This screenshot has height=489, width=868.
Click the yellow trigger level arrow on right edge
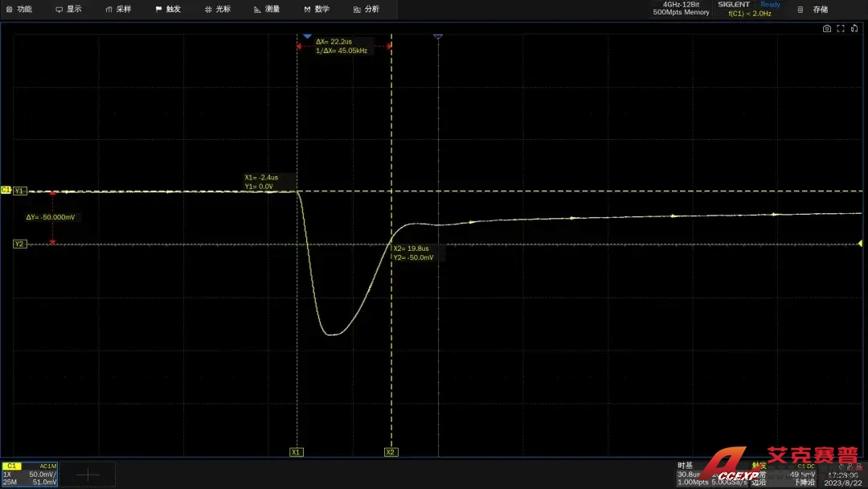tap(860, 243)
